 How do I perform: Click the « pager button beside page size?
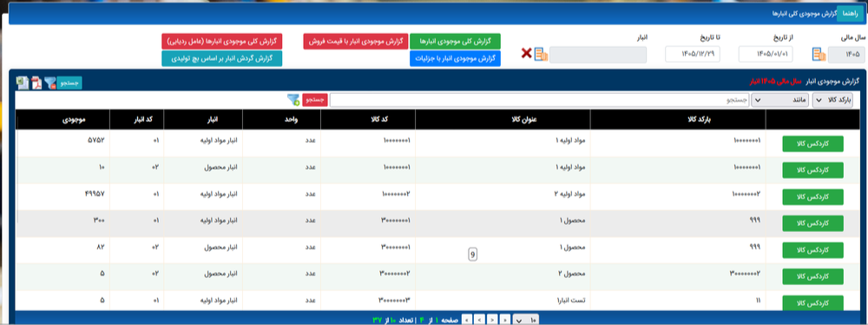[505, 320]
